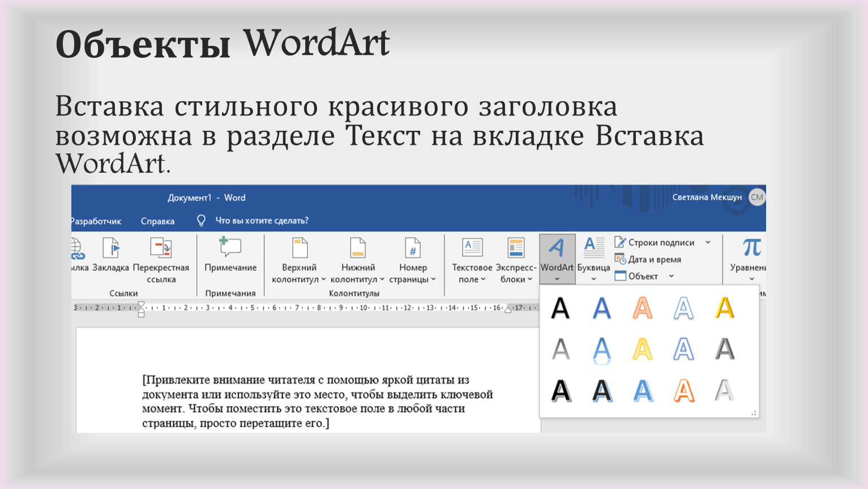Add a comment via Примечание
This screenshot has width=868, height=489.
(230, 255)
